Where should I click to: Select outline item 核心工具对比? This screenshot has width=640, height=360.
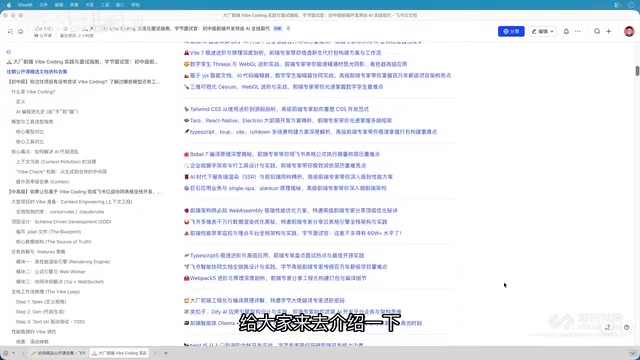click(30, 142)
